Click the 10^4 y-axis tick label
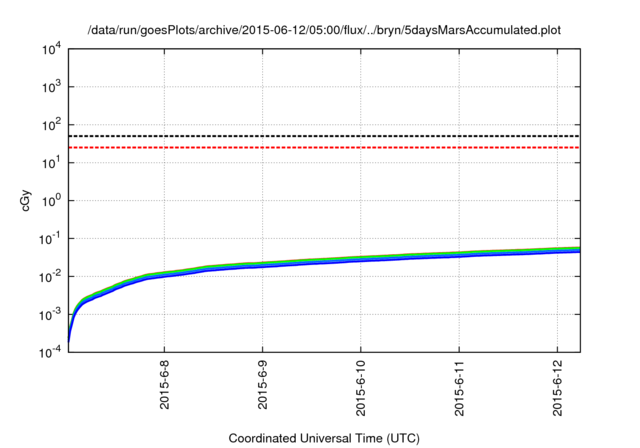Viewport: 640px width, 448px height. [x=51, y=50]
